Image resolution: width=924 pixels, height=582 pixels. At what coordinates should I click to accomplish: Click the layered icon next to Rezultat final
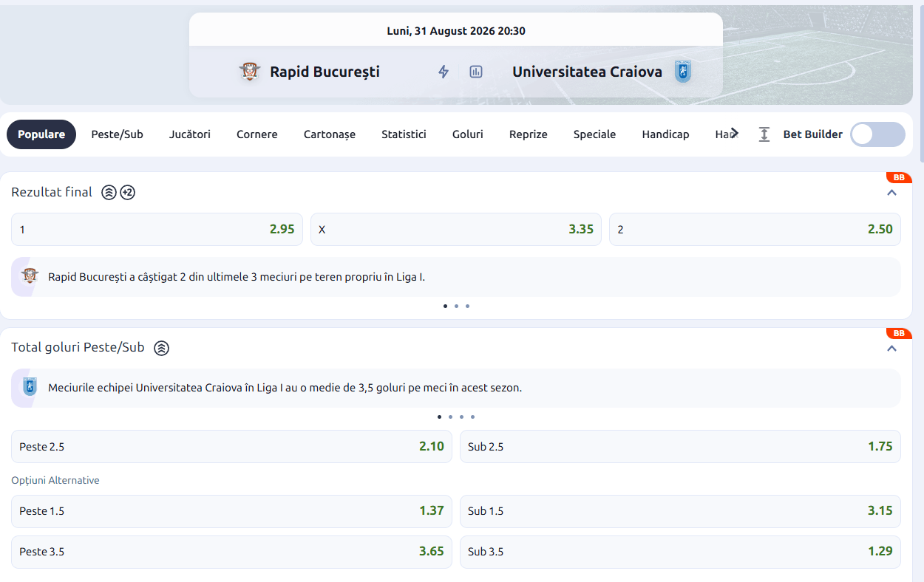[109, 193]
